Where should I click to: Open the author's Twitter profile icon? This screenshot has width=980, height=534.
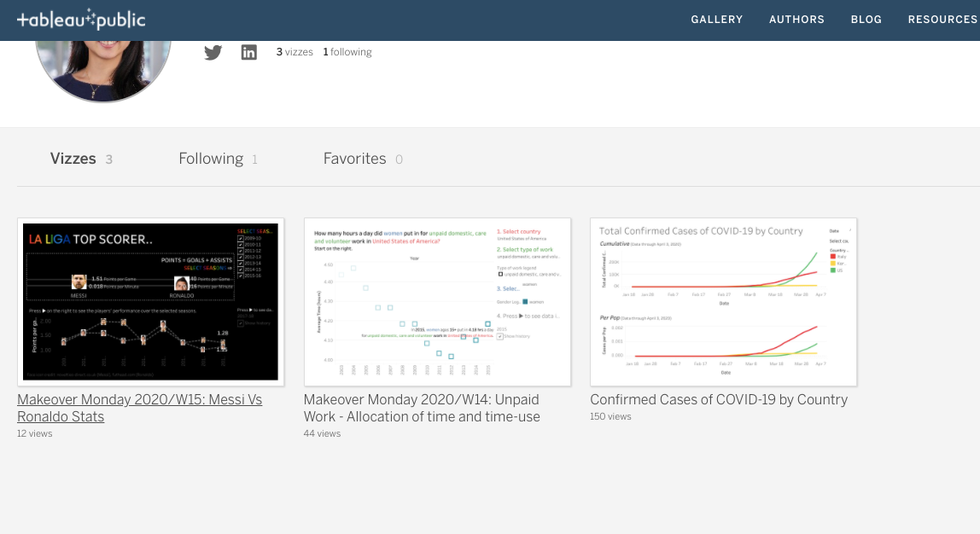[x=213, y=53]
